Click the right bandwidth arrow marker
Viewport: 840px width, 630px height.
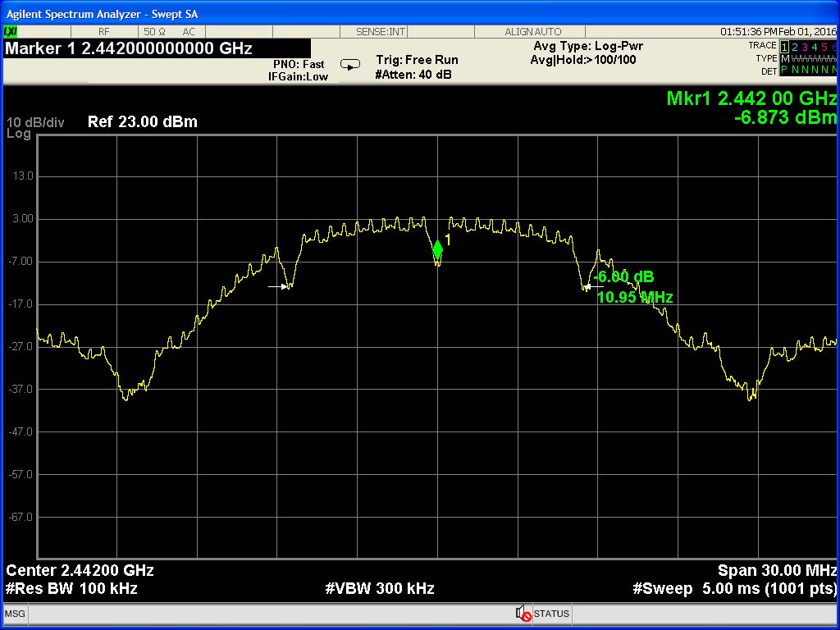(x=593, y=286)
